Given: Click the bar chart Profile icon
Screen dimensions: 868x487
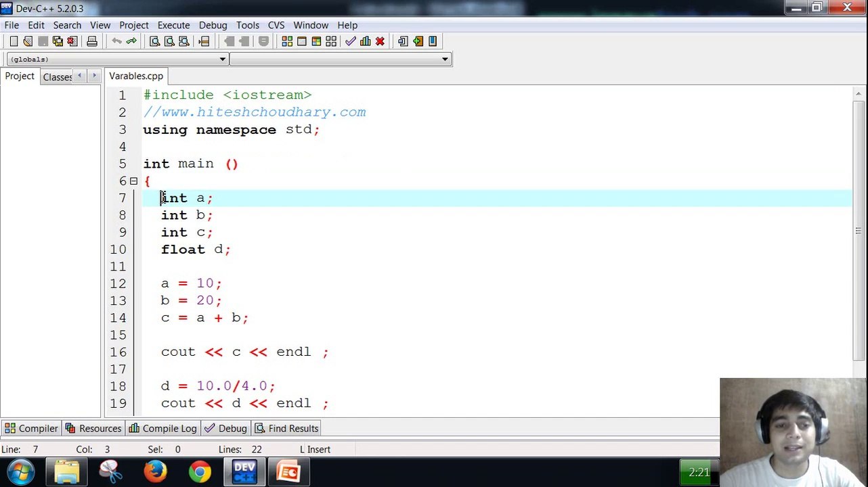Looking at the screenshot, I should 365,41.
